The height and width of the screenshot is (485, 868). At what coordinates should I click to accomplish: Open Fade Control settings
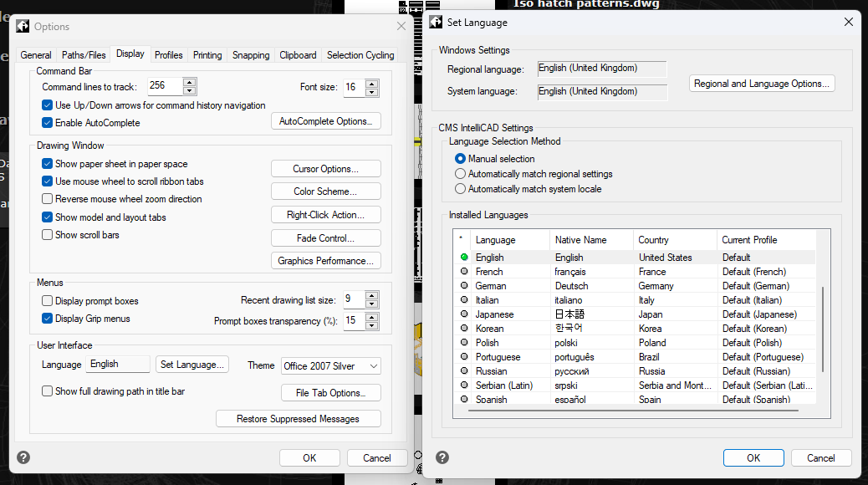pyautogui.click(x=326, y=238)
